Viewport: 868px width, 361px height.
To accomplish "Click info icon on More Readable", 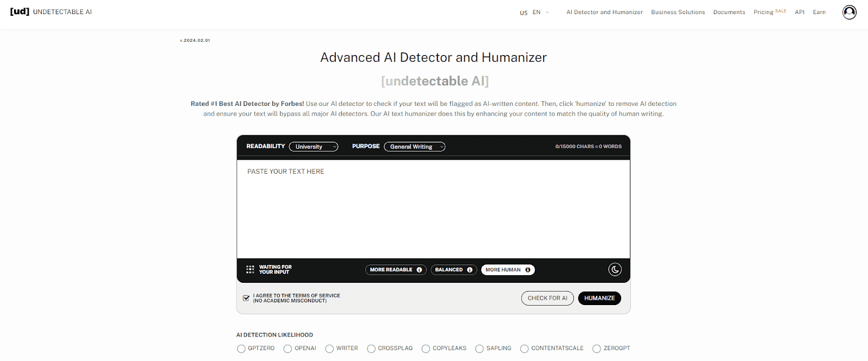I will 419,270.
